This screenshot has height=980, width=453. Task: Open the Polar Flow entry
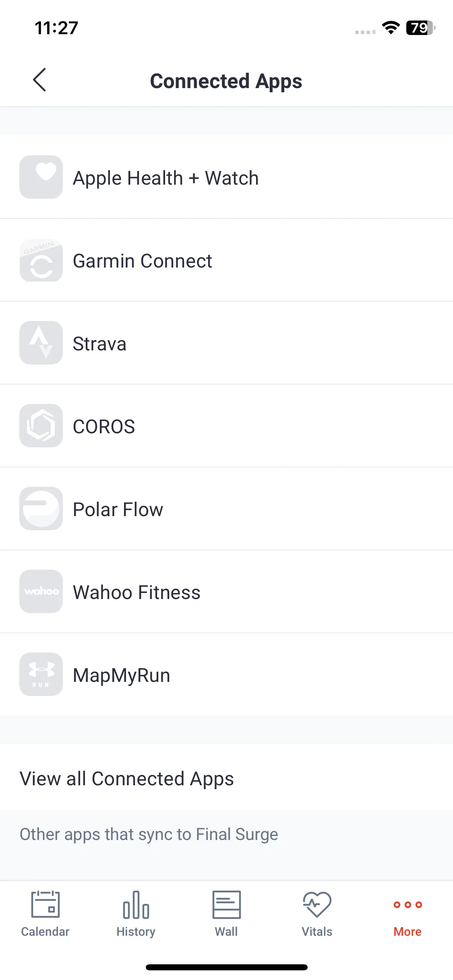(226, 509)
